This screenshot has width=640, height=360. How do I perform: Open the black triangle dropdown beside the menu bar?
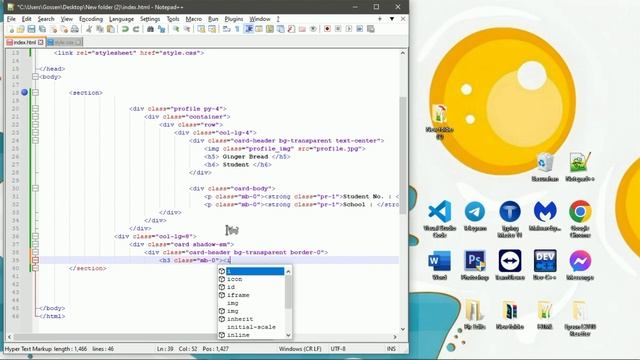391,19
